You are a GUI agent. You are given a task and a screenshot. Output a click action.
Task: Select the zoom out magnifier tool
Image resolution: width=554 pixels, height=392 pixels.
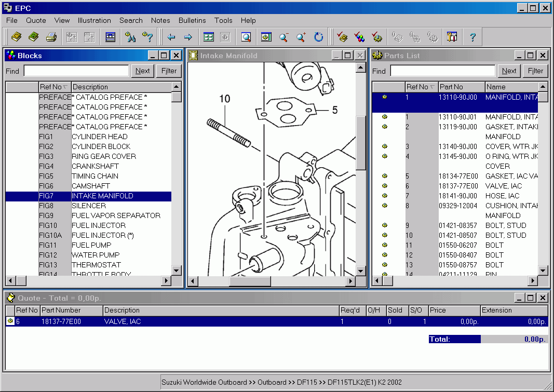click(284, 37)
